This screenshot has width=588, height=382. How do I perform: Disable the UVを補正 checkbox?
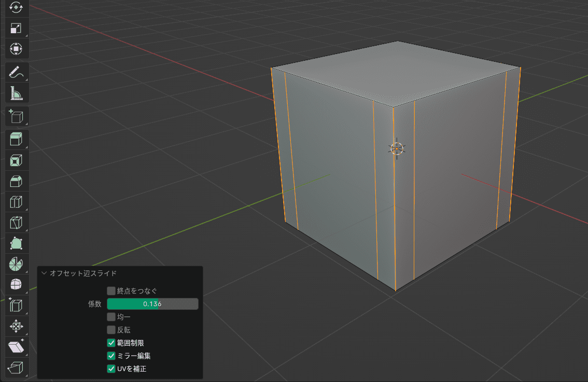(111, 369)
